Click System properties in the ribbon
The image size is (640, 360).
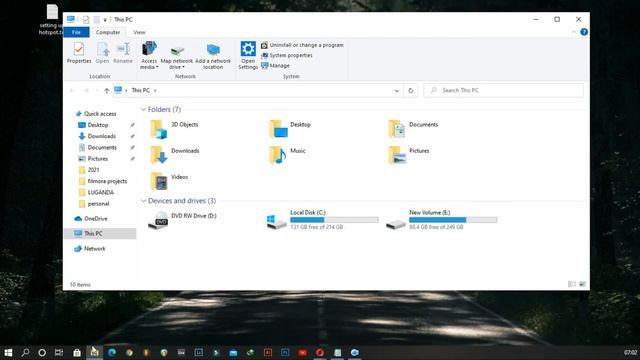coord(287,55)
